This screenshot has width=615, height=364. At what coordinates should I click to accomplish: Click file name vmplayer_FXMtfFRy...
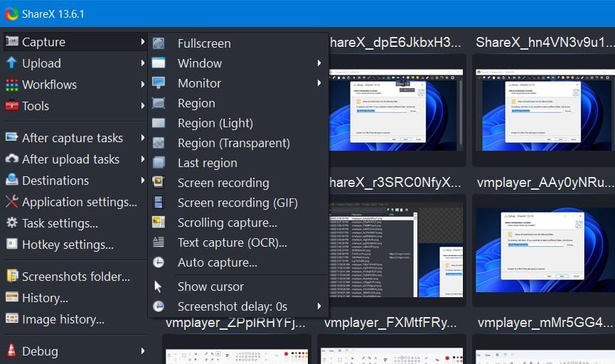click(x=390, y=323)
